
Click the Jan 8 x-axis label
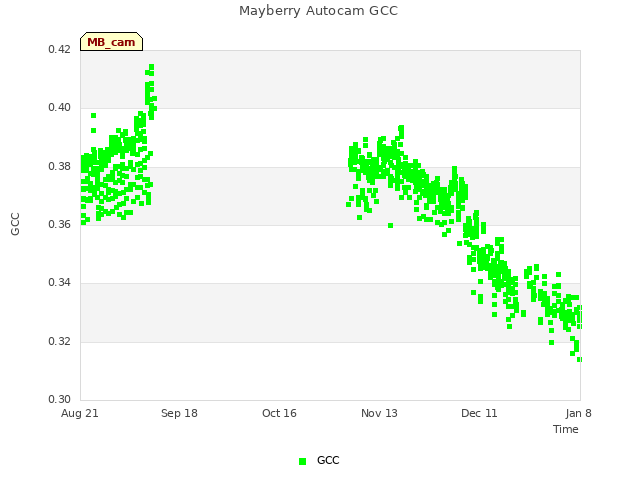(578, 413)
